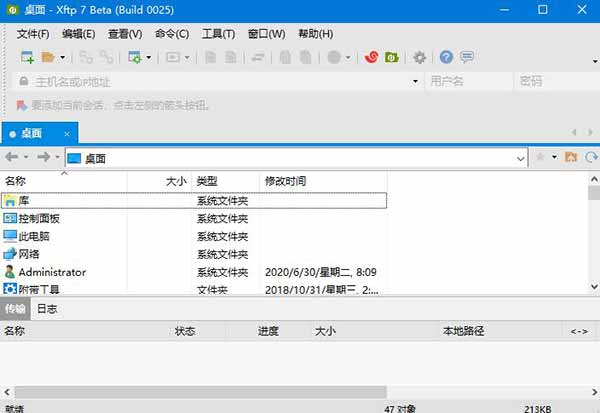Click the home folder icon beside address bar
Screen dimensions: 600x413
pyautogui.click(x=571, y=158)
